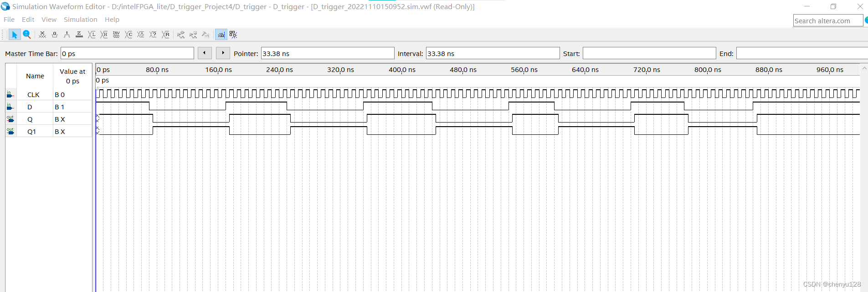
Task: Toggle Snap to Transition toolbar button
Action: point(233,35)
